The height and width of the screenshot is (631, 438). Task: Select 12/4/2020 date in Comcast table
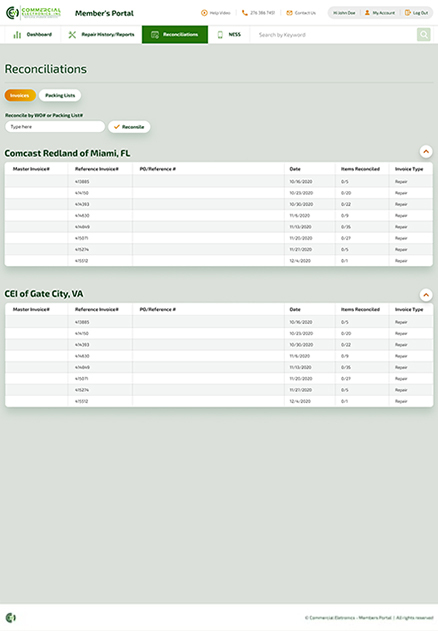[300, 261]
